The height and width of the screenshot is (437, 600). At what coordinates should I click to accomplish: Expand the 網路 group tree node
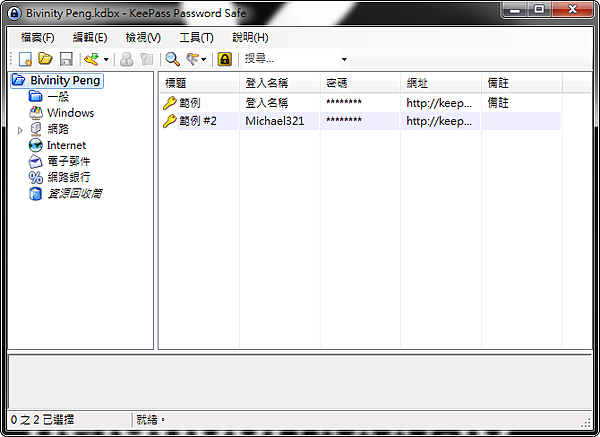[20, 130]
